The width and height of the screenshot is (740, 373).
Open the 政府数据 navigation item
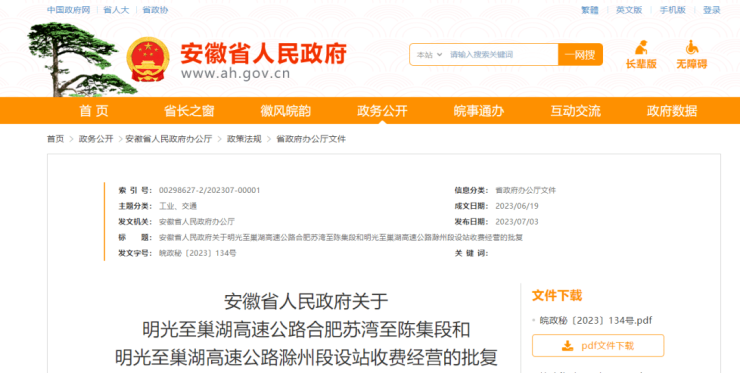point(672,111)
